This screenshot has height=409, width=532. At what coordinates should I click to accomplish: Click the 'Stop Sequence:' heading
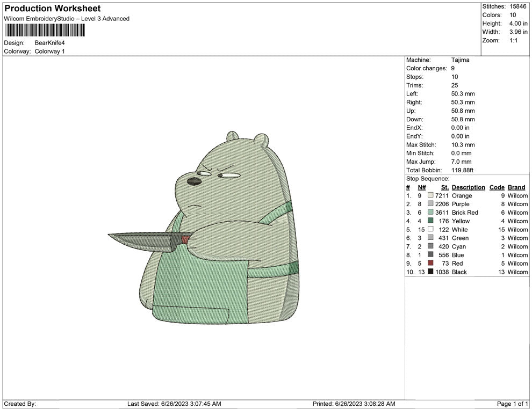click(x=428, y=179)
